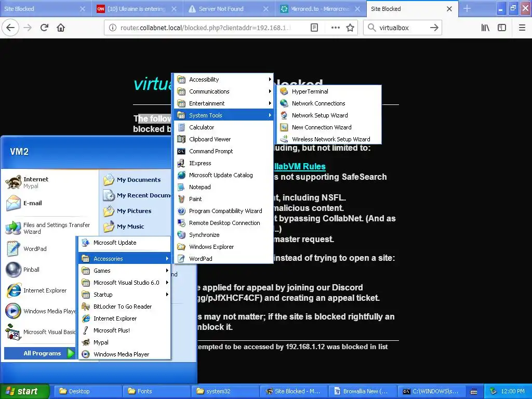Open Microsoft Plus! program entry
Image resolution: width=532 pixels, height=399 pixels.
click(x=125, y=330)
